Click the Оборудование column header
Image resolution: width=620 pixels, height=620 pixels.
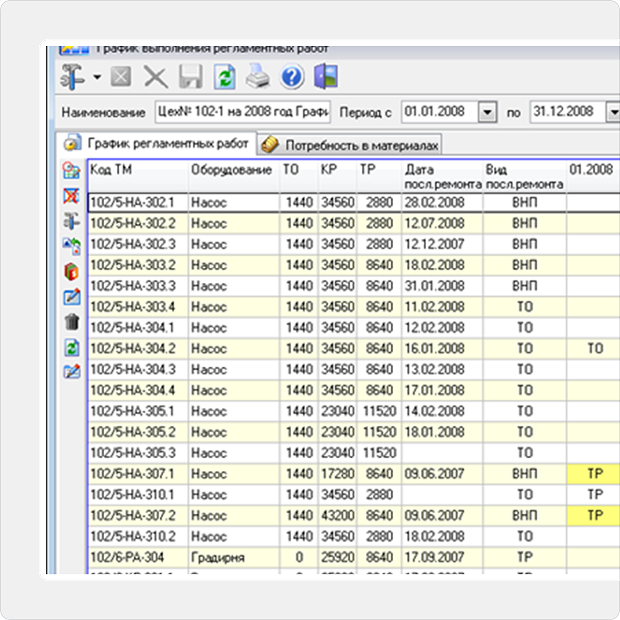coord(234,176)
